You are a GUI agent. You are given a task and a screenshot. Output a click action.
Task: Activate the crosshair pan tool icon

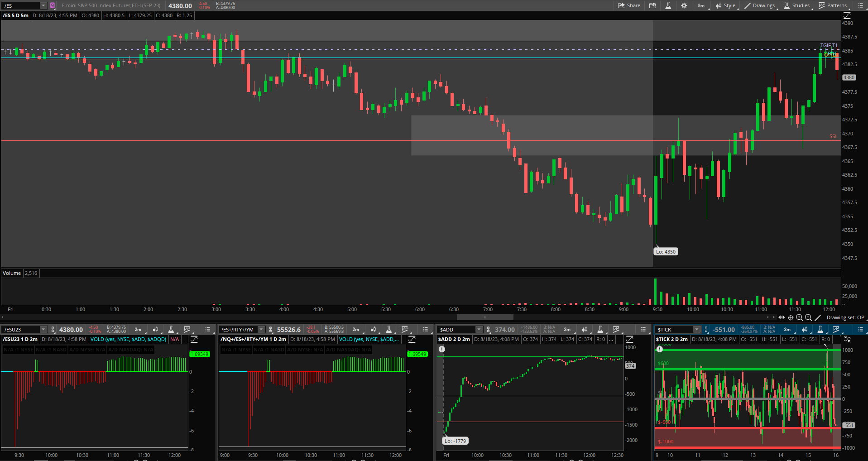pos(791,317)
